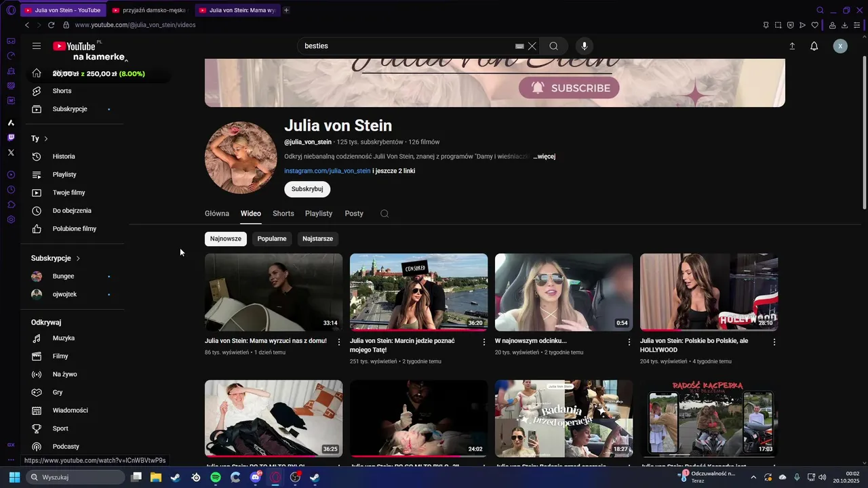Open Polubione filmy in sidebar
The image size is (868, 488).
click(75, 229)
